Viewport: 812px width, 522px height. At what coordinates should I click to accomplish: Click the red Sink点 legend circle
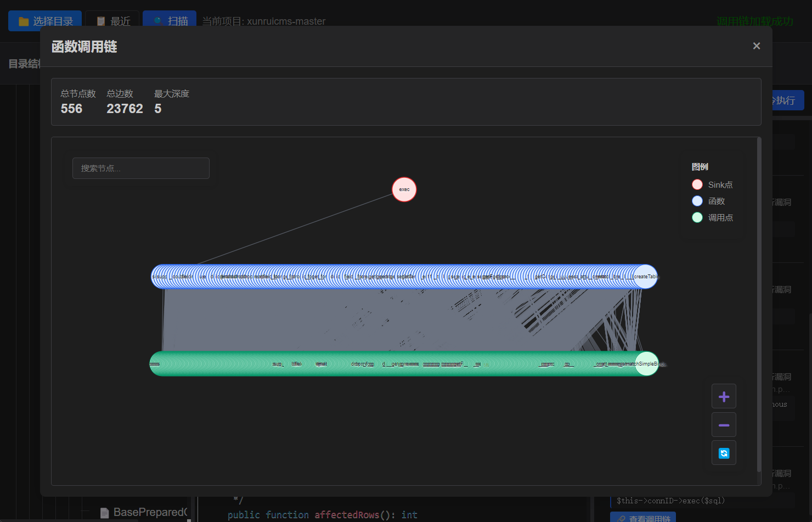697,184
